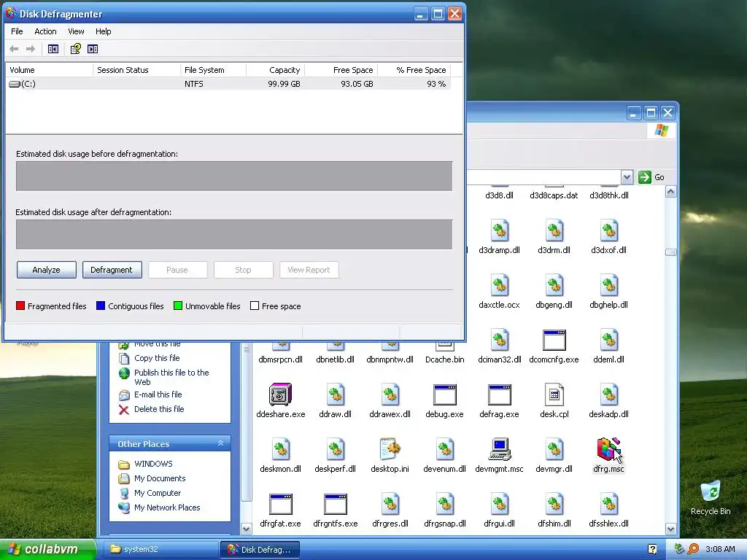
Task: Click the Forward arrow in Disk Defragmenter toolbar
Action: click(31, 49)
